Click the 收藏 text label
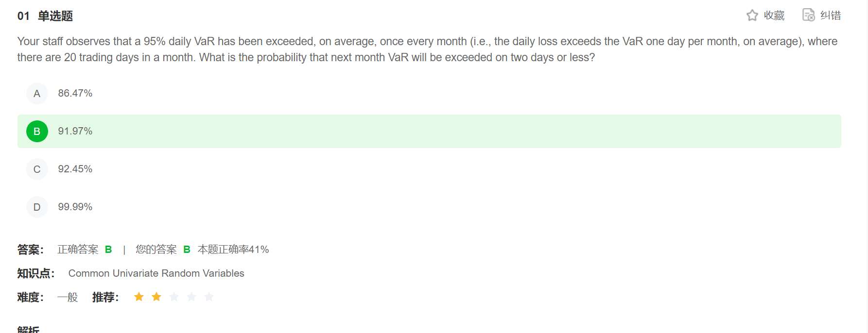The width and height of the screenshot is (868, 333). click(x=774, y=16)
